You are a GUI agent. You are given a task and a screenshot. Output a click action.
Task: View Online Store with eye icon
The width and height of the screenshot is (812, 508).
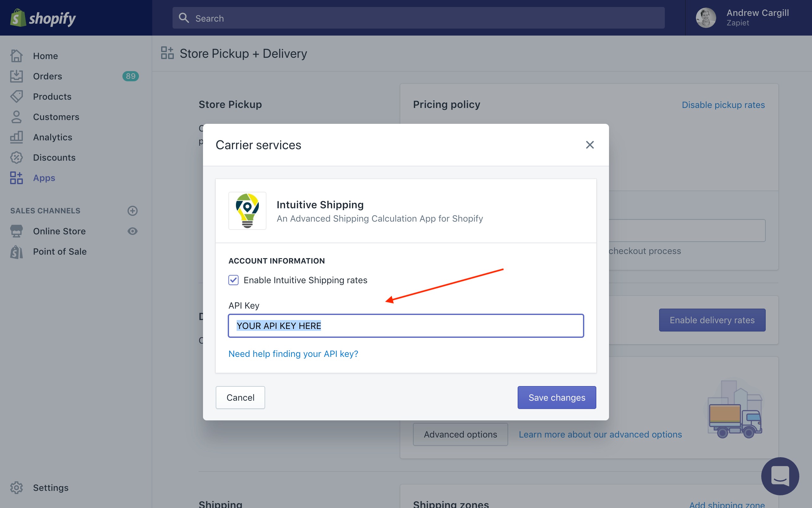pos(133,231)
